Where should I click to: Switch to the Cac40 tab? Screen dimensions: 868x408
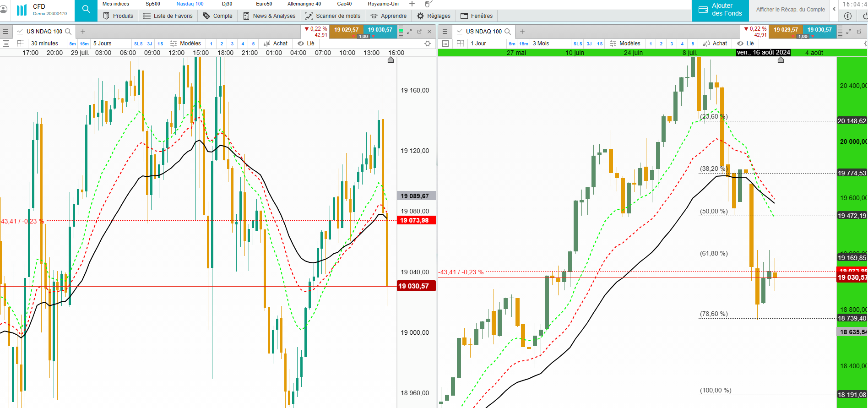pos(345,4)
